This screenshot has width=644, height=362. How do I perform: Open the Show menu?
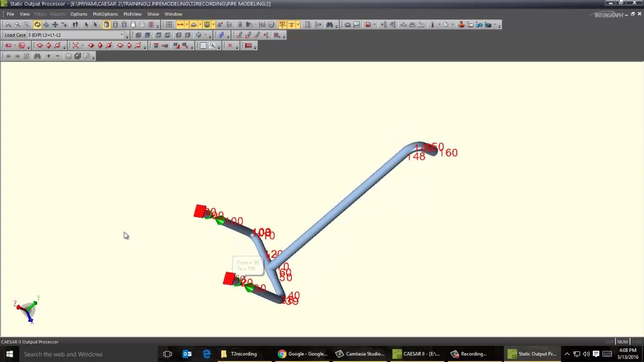(x=153, y=14)
